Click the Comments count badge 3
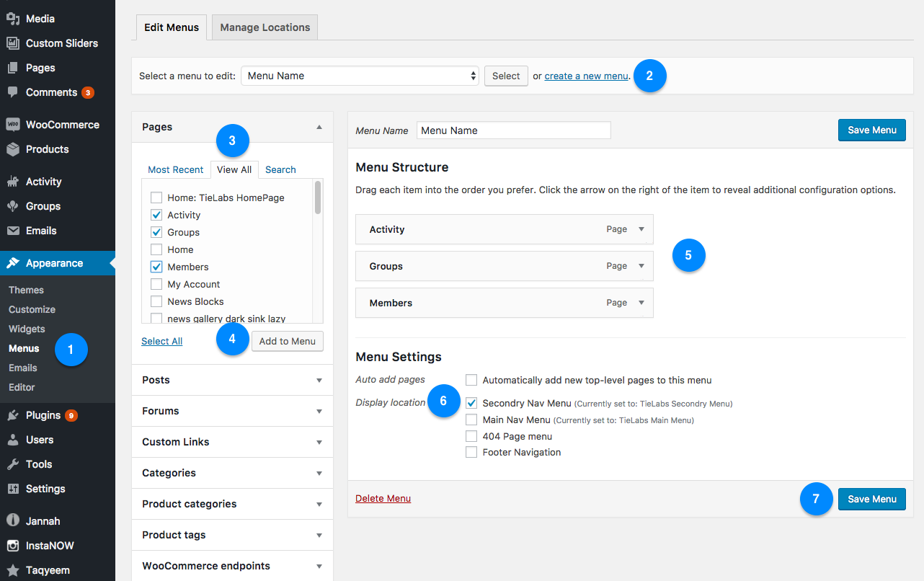 click(88, 92)
